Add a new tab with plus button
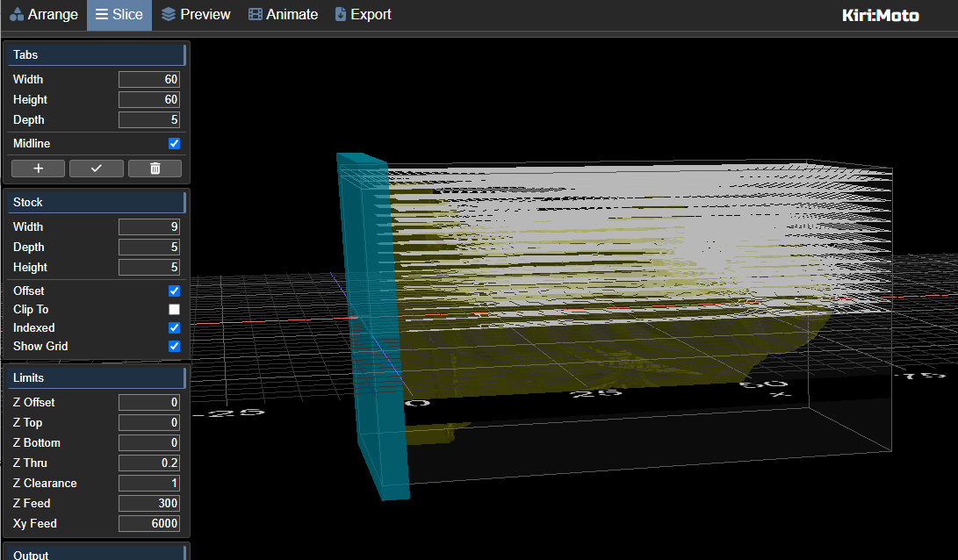Screen dimensions: 958x560 pyautogui.click(x=38, y=169)
